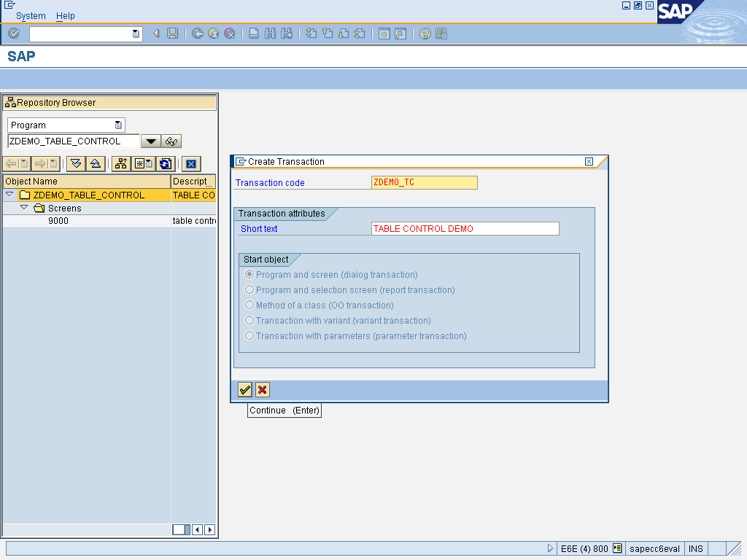
Task: Click the display object list hierarchy icon
Action: (x=120, y=163)
